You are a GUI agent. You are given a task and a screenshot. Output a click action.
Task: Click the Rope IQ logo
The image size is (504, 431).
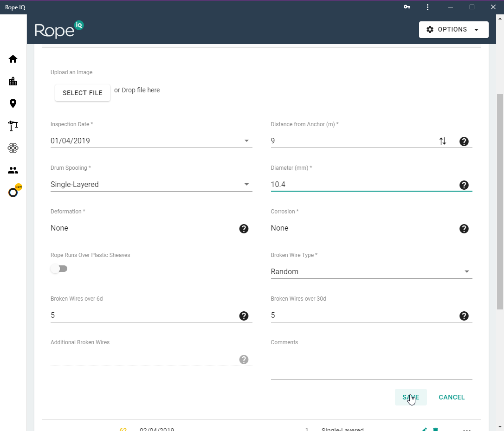(x=59, y=30)
